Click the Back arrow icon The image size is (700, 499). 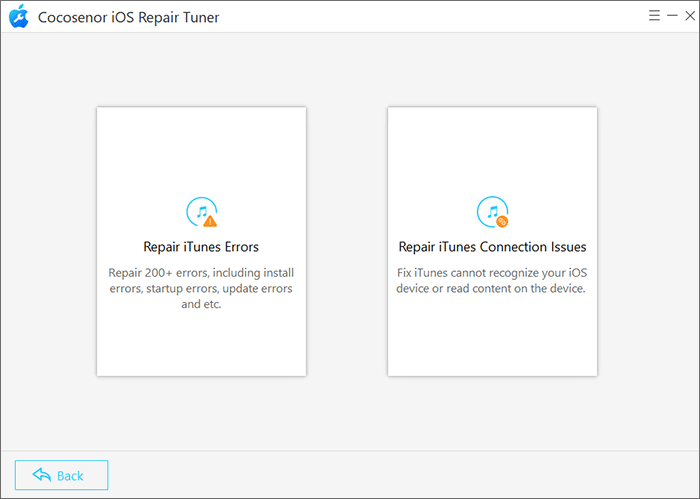tap(42, 475)
